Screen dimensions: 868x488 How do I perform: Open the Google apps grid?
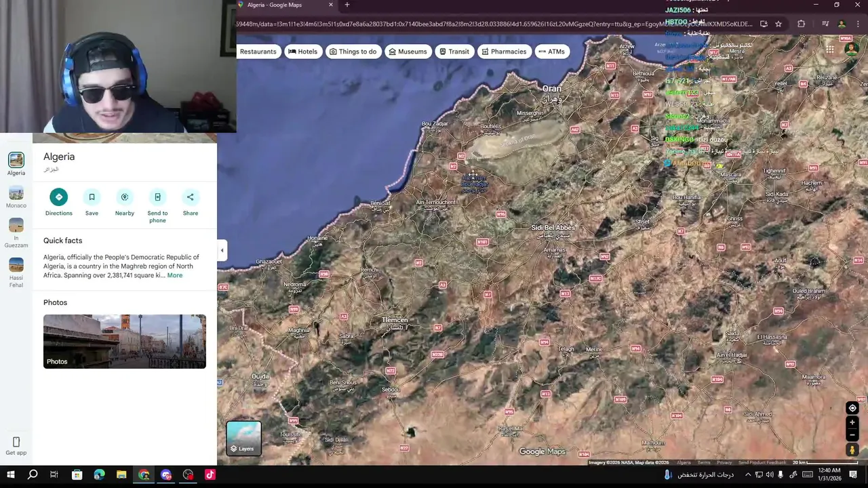[x=830, y=49]
